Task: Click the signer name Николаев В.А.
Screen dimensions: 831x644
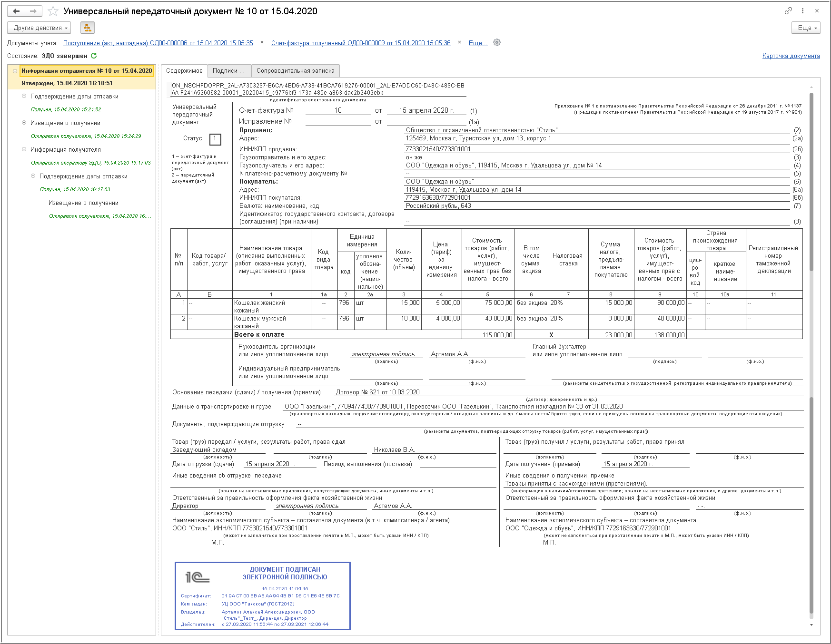Action: tap(395, 450)
